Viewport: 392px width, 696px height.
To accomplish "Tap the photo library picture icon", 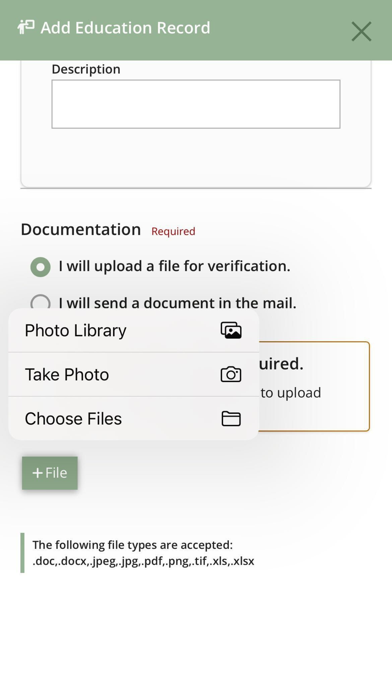I will tap(231, 331).
